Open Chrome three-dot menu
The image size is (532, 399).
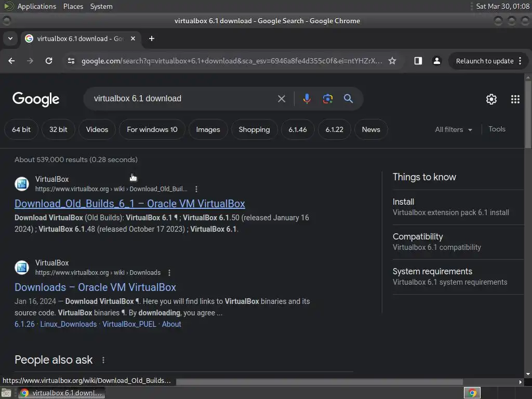521,61
